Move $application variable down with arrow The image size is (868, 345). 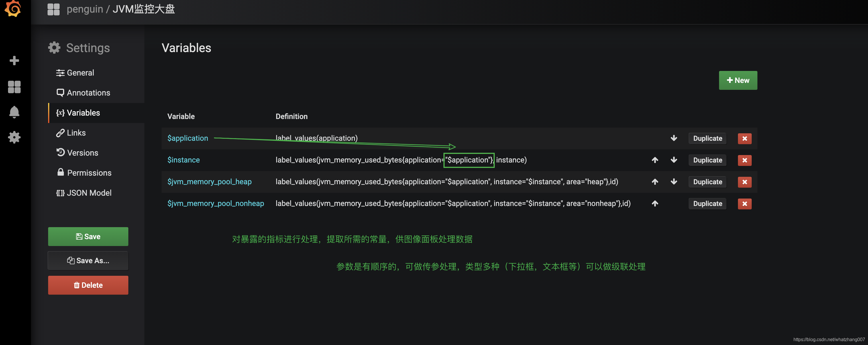673,138
